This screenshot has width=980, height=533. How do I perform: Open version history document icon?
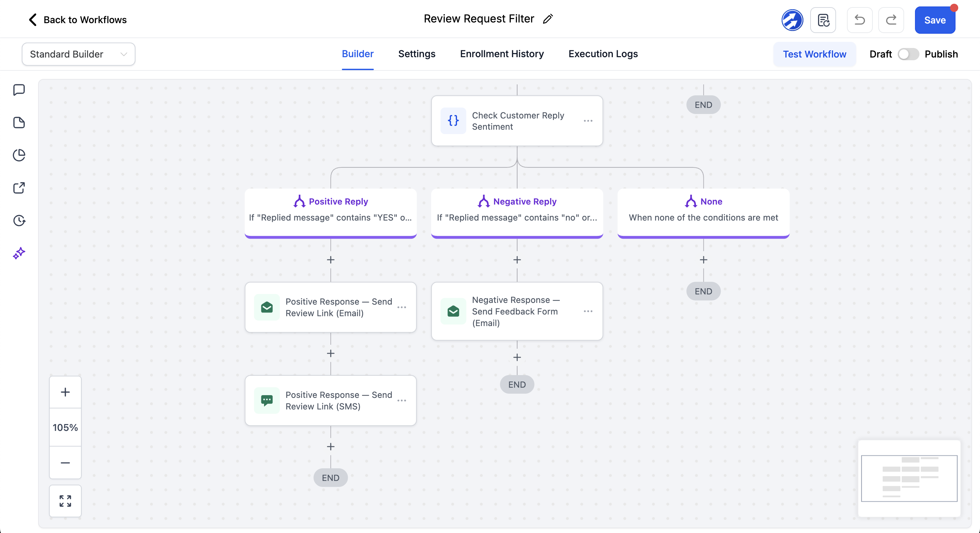coord(823,20)
